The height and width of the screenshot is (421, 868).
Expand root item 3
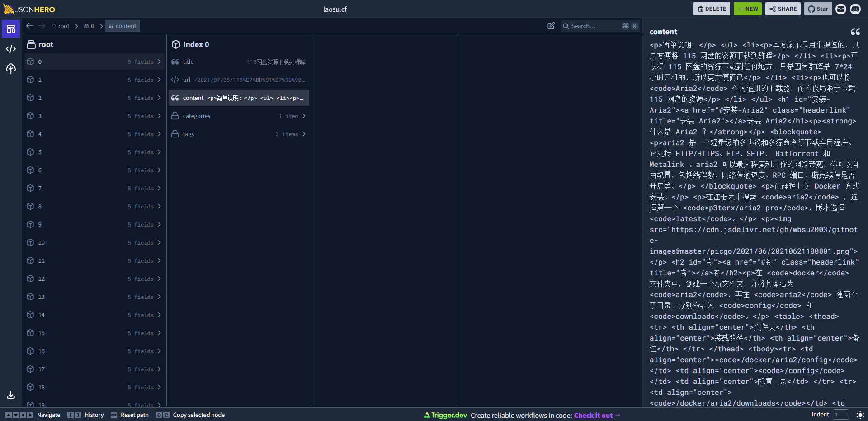click(94, 116)
